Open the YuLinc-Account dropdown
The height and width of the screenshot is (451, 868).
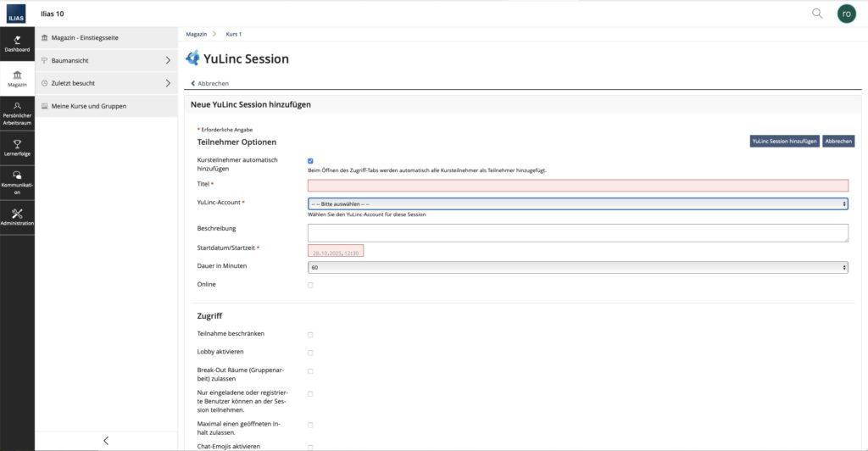point(577,203)
